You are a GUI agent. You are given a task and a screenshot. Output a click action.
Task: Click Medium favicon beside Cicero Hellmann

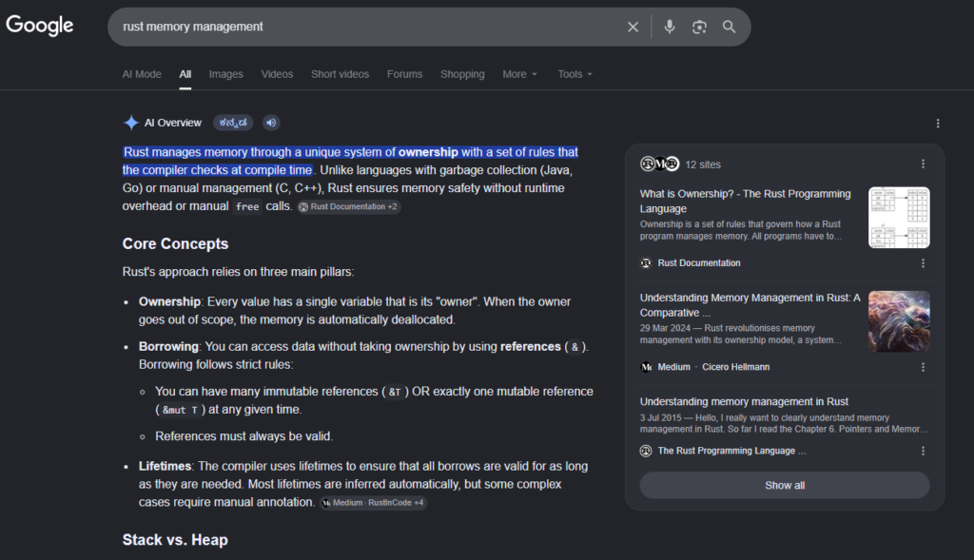(646, 367)
